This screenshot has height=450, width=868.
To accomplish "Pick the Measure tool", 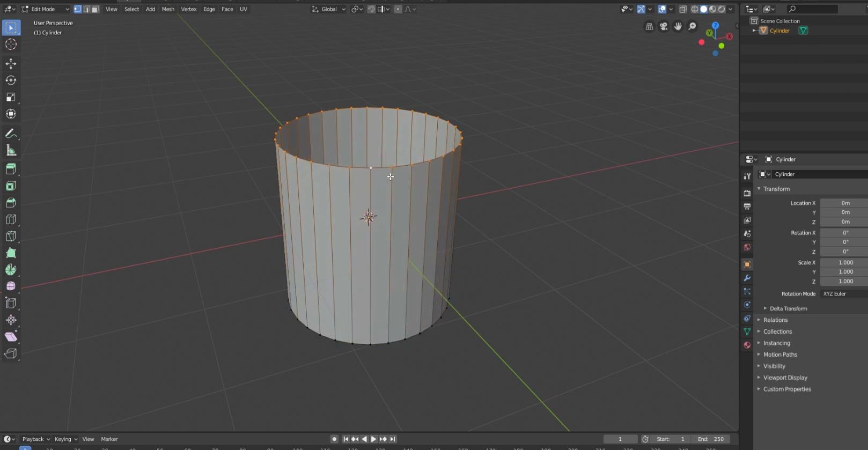I will pos(11,150).
